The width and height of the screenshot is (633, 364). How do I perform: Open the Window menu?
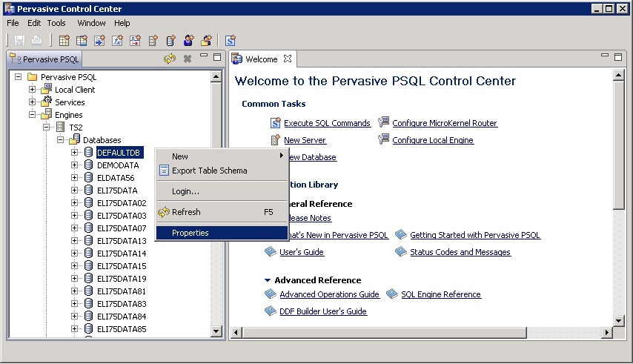pyautogui.click(x=91, y=23)
